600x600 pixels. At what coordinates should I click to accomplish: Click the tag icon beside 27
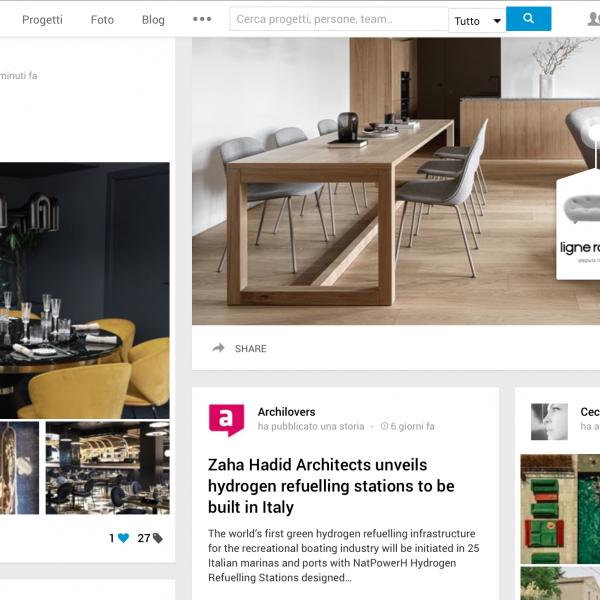(x=158, y=538)
